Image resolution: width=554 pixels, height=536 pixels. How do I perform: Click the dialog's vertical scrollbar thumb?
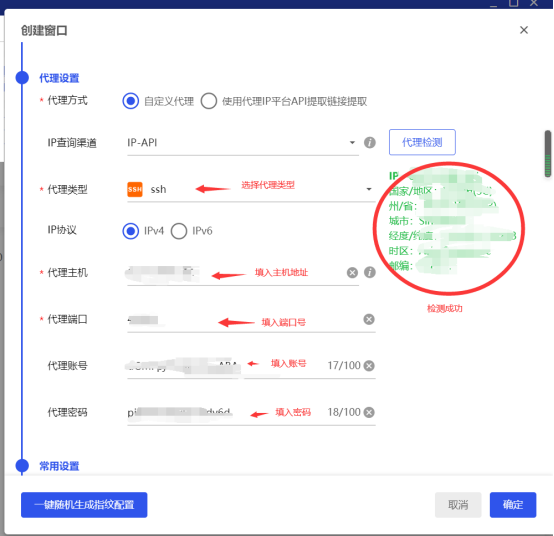(x=548, y=154)
